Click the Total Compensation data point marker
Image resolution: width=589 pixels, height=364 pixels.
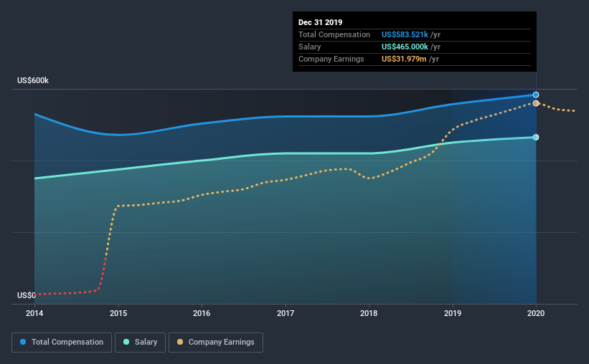coord(536,95)
